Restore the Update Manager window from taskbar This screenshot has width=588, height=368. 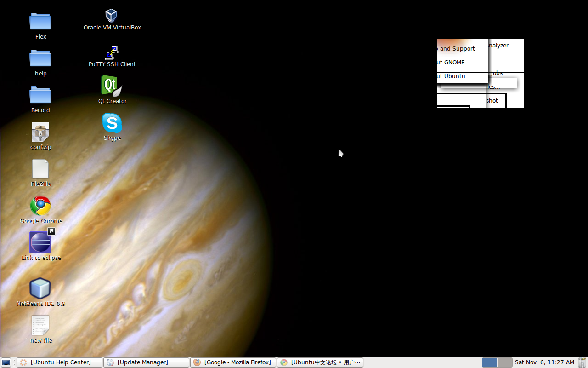(146, 362)
